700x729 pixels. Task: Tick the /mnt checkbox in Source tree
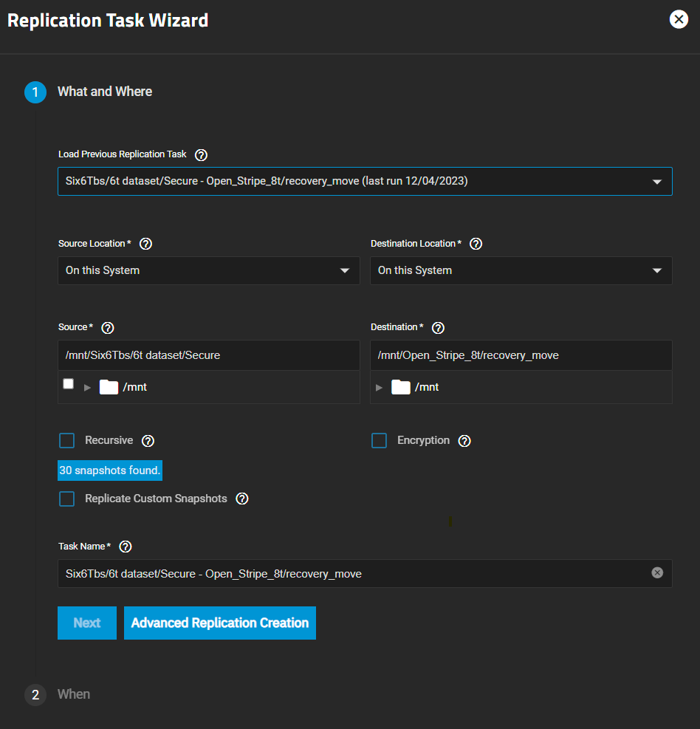coord(69,383)
